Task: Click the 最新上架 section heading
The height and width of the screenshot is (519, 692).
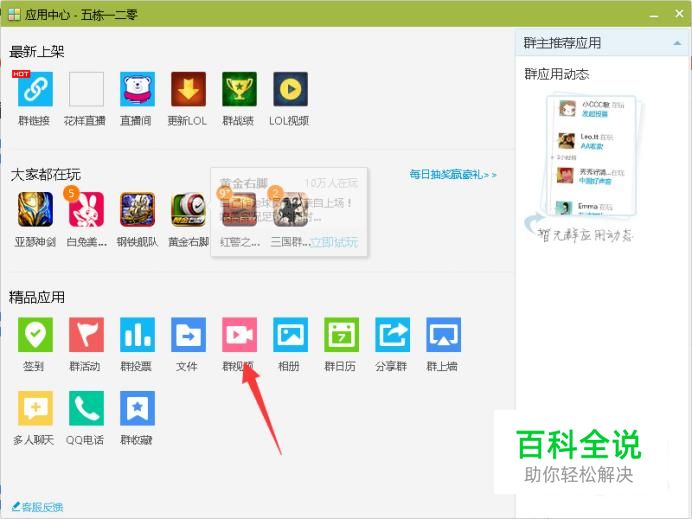Action: point(37,52)
